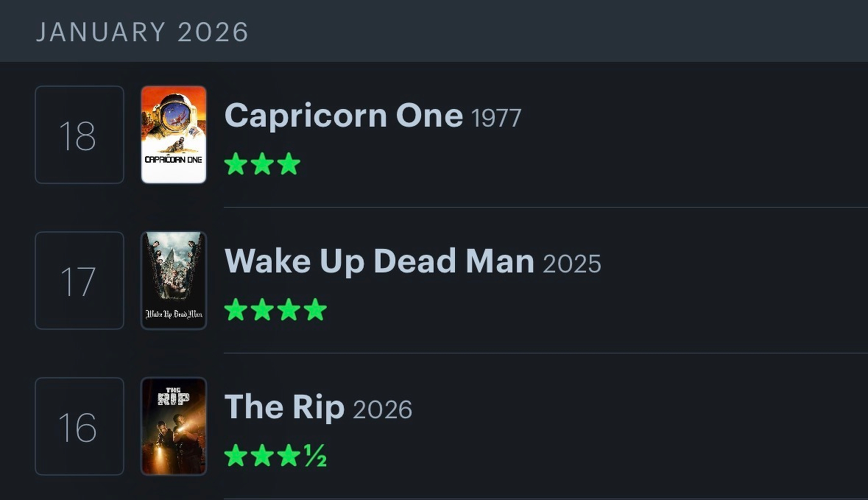
Task: Click the first star of Capricorn One's rating
Action: pyautogui.click(x=236, y=163)
